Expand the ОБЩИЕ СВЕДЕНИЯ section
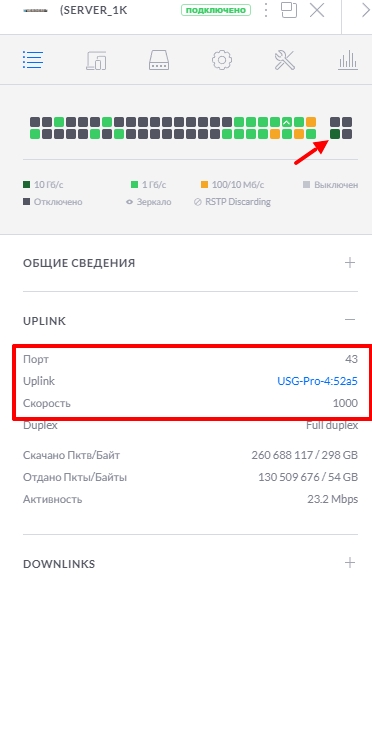 click(350, 263)
